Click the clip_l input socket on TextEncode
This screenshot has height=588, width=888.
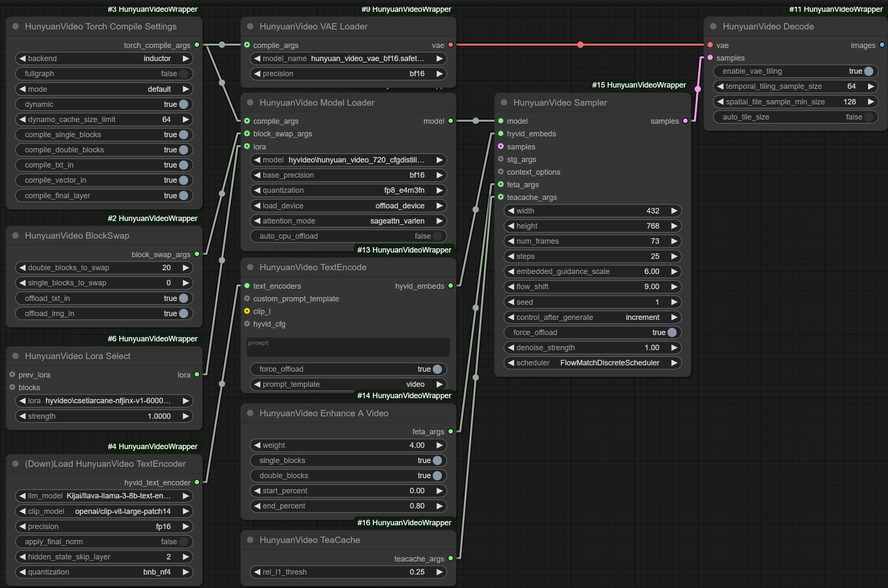click(x=247, y=311)
